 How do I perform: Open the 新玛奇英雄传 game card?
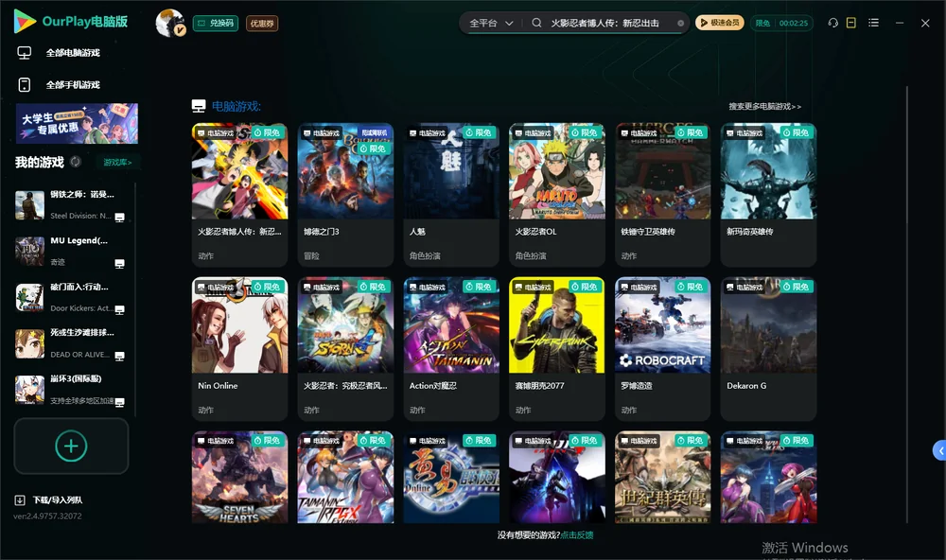(x=768, y=195)
